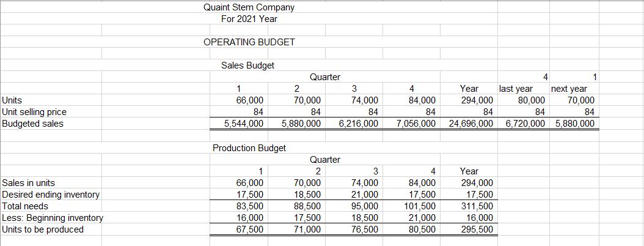Select 'Less: Beginning inventory' label
The image size is (644, 246).
point(53,218)
